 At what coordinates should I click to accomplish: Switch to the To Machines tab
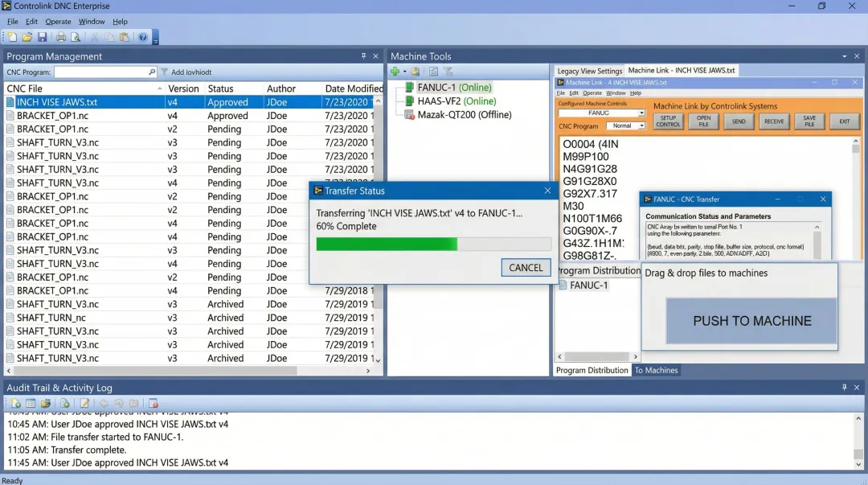pos(656,370)
